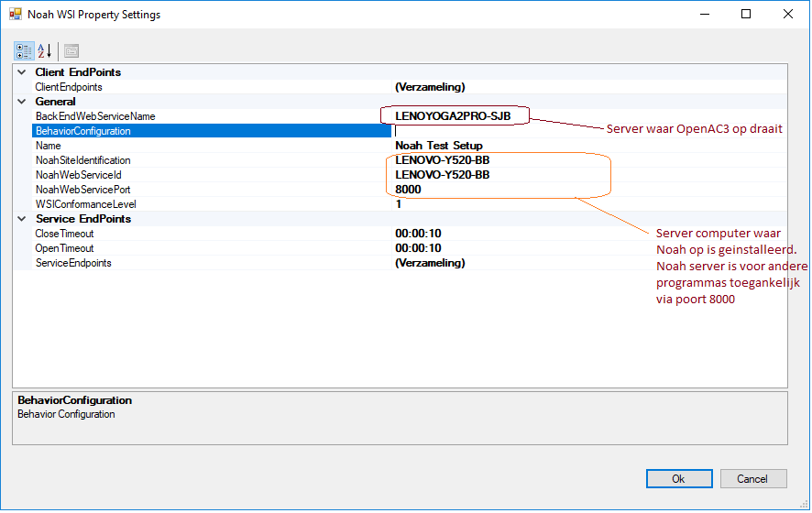This screenshot has height=513, width=812.
Task: Open the ServiceEndpoints collection value
Action: [430, 263]
